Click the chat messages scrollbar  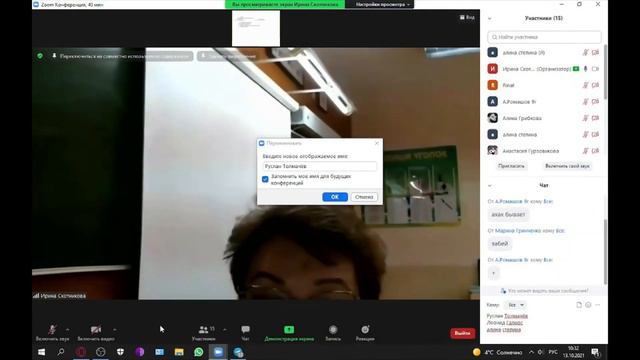pos(605,251)
